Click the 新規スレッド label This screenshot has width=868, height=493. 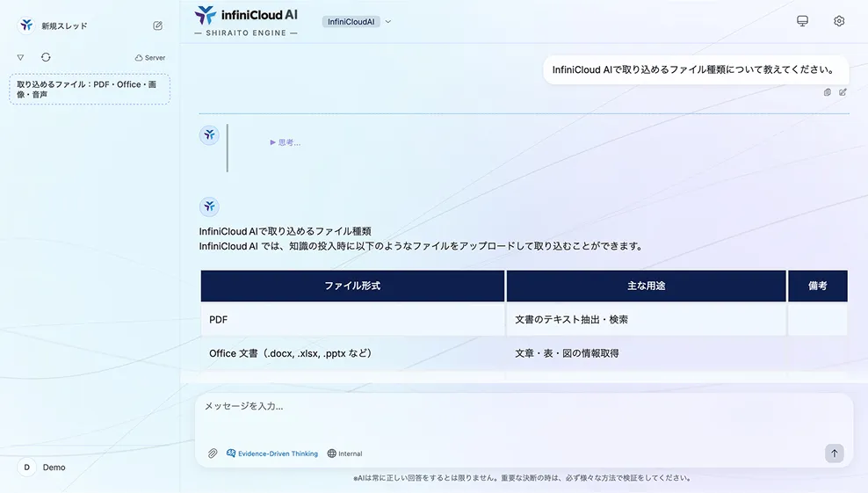(64, 26)
